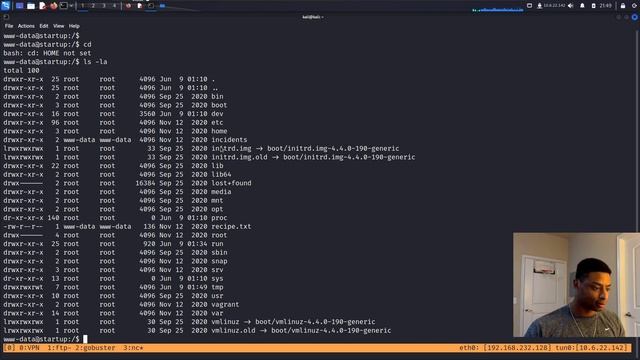Open the Edit menu

44,26
